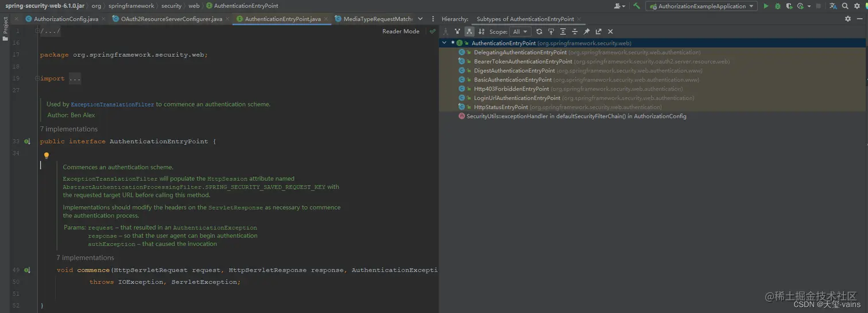The width and height of the screenshot is (868, 313).
Task: Export hierarchy to text file icon
Action: point(599,32)
